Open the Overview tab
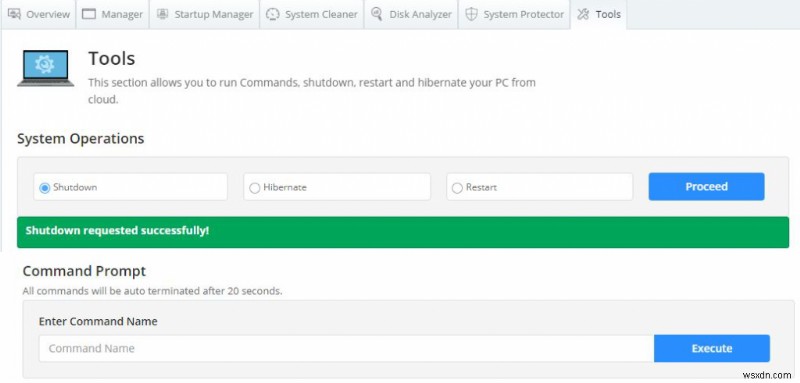The image size is (800, 383). (x=38, y=14)
